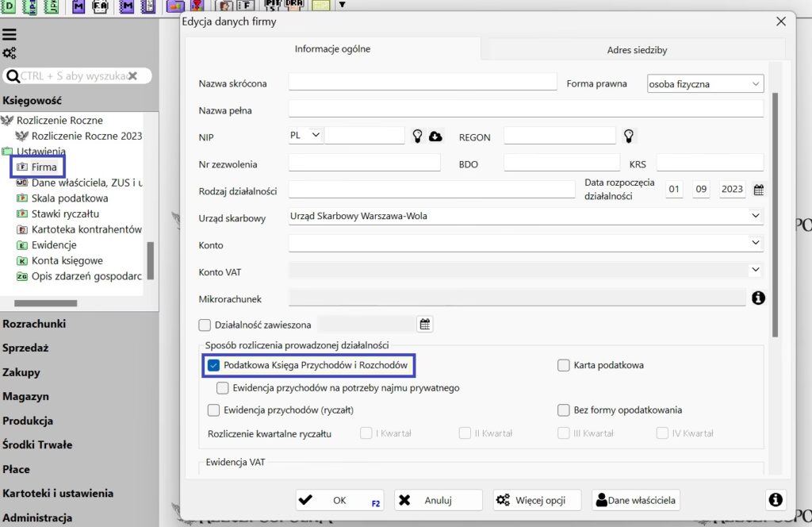Open the Forma prawna dropdown
Screen dimensions: 812x527
pos(704,83)
